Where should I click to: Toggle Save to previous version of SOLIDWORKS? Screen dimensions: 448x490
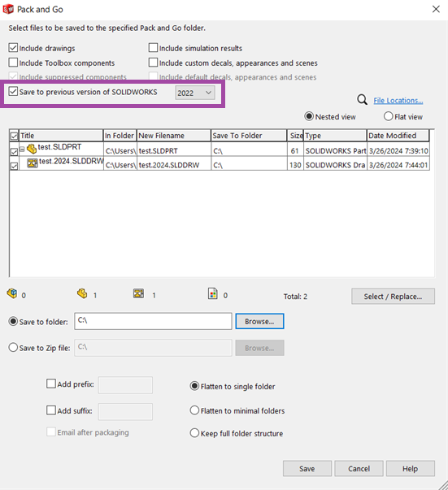point(13,92)
